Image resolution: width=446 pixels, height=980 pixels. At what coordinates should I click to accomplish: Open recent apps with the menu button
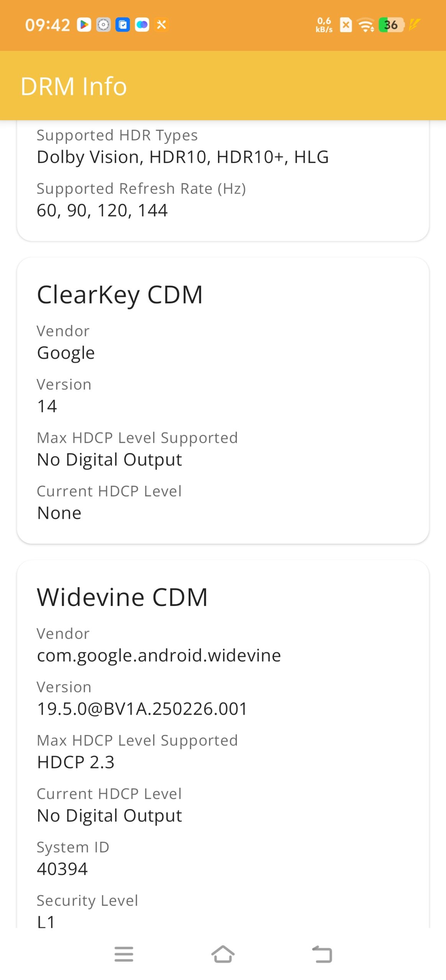click(x=124, y=954)
